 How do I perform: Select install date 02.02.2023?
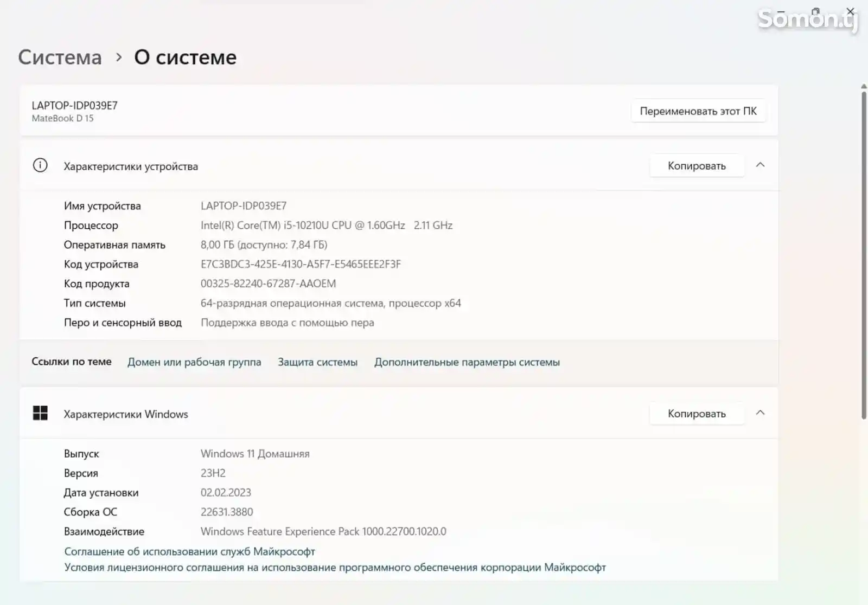[x=226, y=493]
